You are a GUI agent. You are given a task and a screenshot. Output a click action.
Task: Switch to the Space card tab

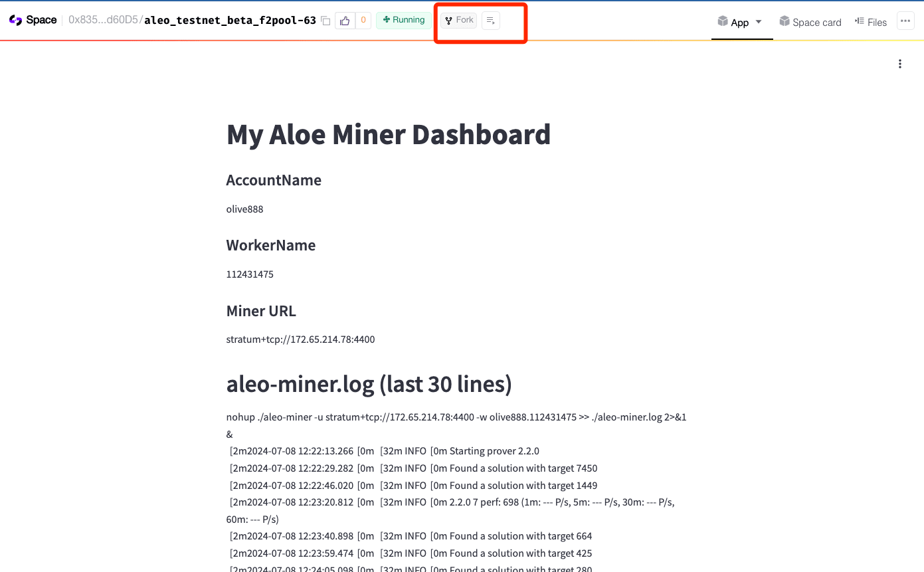[x=810, y=22]
